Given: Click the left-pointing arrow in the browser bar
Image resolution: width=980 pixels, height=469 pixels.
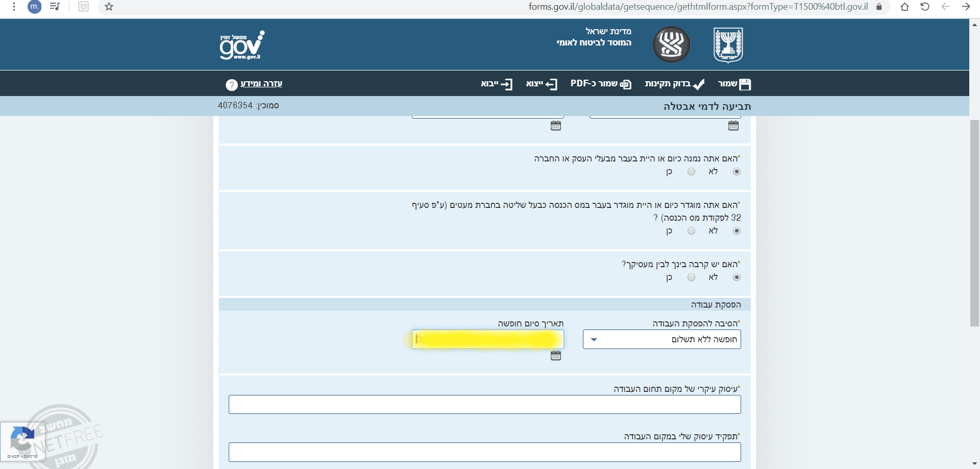Looking at the screenshot, I should point(945,7).
